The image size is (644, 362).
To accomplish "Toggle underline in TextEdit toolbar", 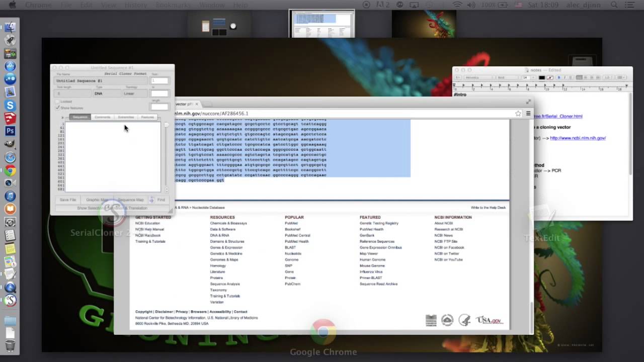I will (x=570, y=77).
